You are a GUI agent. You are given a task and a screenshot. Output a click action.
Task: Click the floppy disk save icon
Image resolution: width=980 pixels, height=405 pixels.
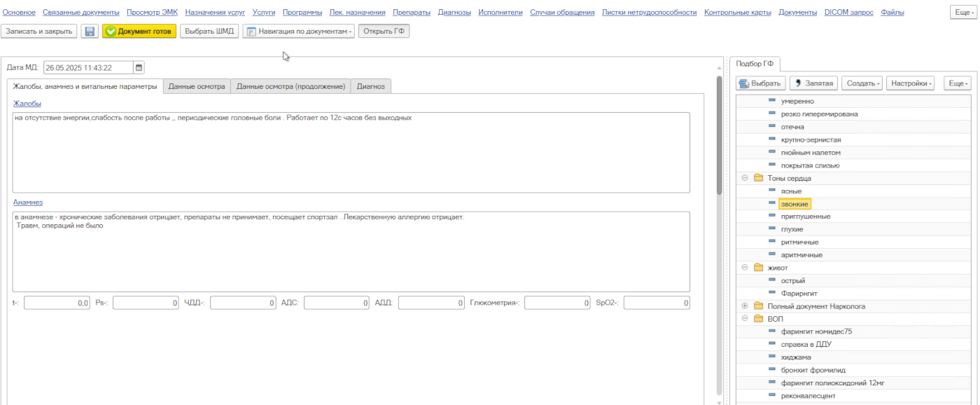[90, 32]
